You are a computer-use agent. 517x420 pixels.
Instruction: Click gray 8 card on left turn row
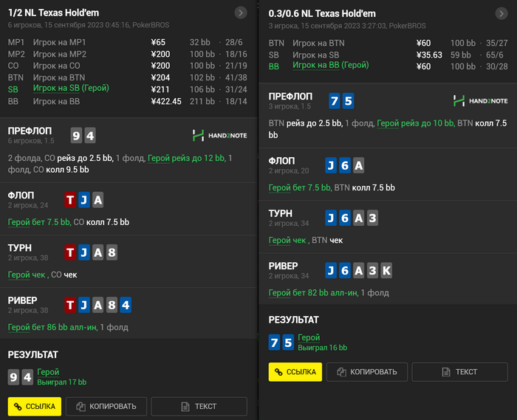[x=112, y=252]
